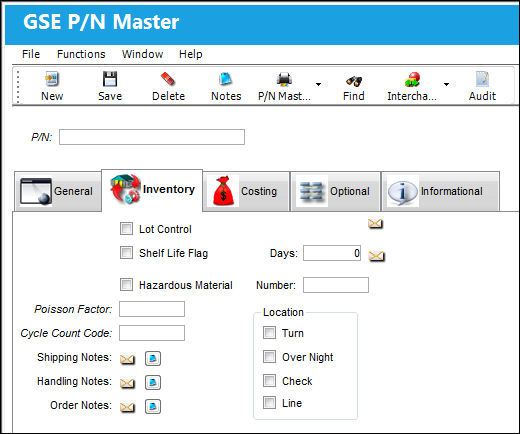The width and height of the screenshot is (520, 434).
Task: Check the Check location checkbox
Action: pyautogui.click(x=269, y=381)
